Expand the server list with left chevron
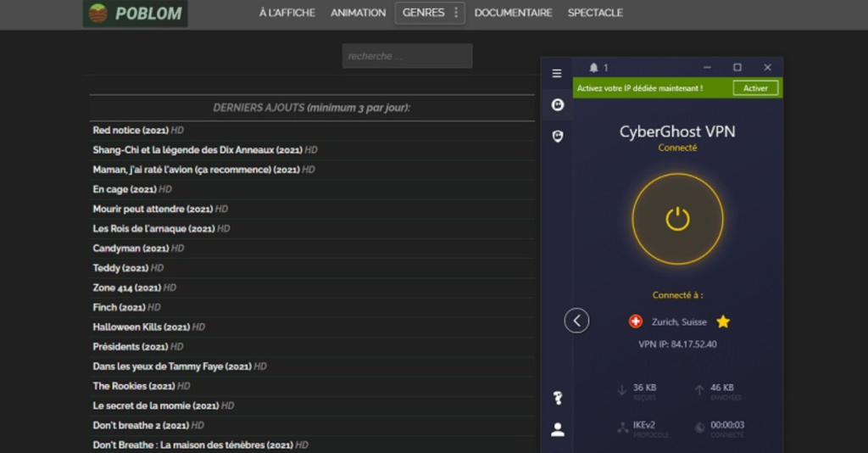868x453 pixels. point(576,321)
